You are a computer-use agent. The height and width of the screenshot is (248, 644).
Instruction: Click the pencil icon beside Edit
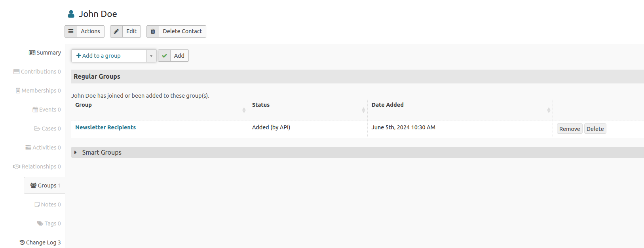click(x=116, y=31)
